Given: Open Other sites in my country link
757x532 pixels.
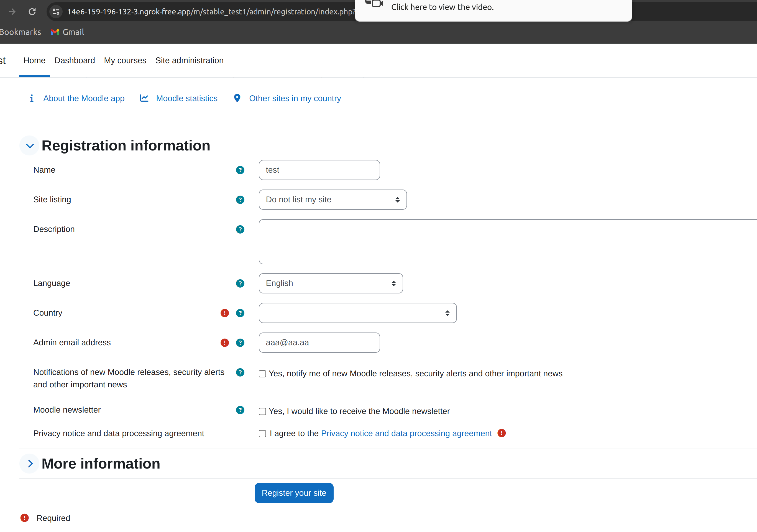Looking at the screenshot, I should tap(295, 99).
